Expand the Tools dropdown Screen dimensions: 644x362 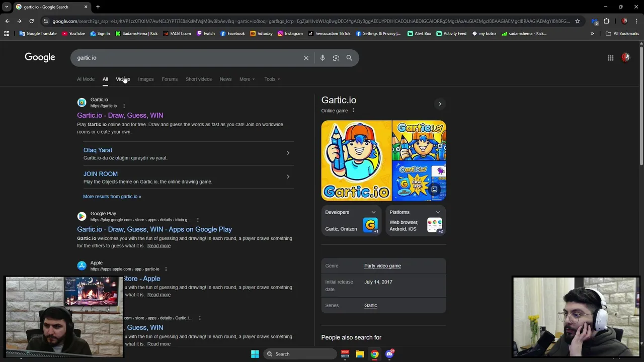272,79
